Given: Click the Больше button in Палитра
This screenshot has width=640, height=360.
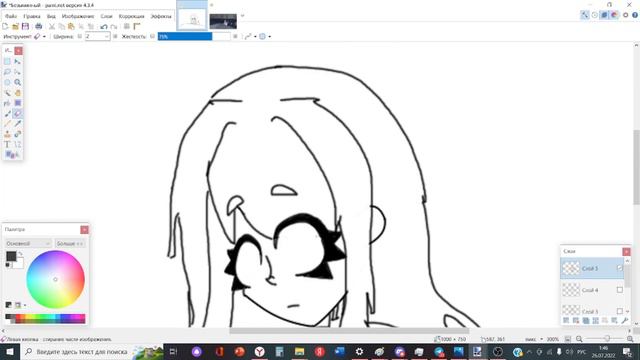Looking at the screenshot, I should 70,243.
